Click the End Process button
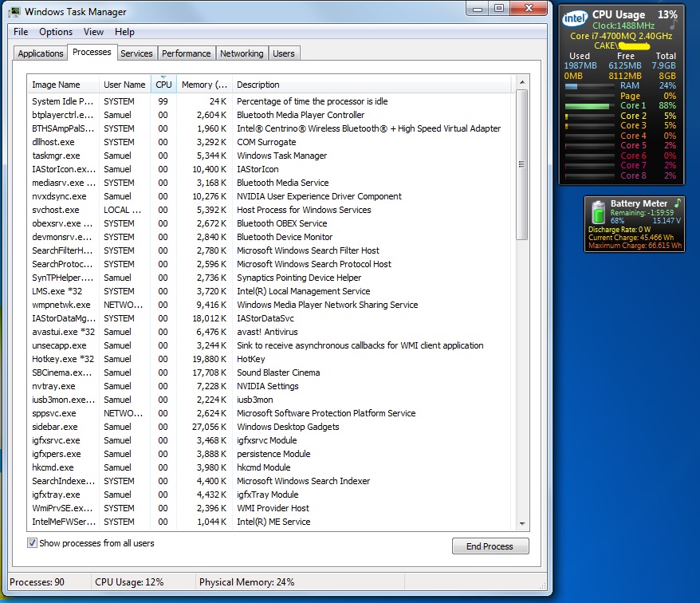 (490, 546)
